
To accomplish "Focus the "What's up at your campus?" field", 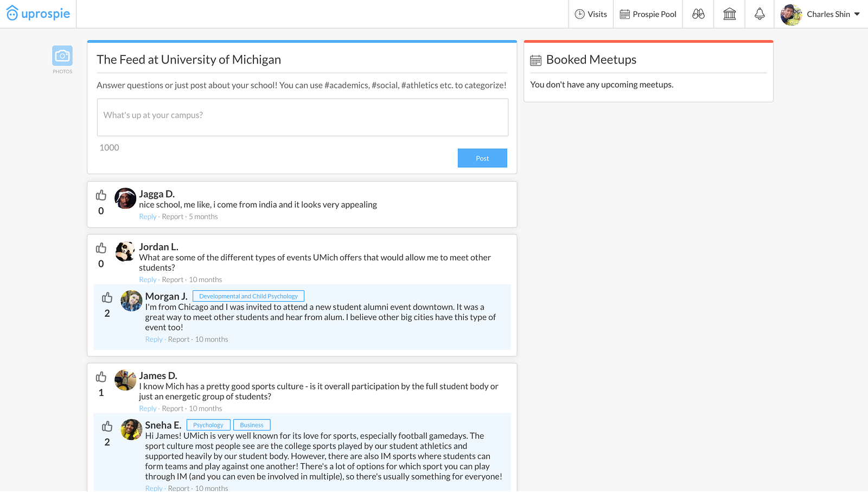I will point(303,117).
